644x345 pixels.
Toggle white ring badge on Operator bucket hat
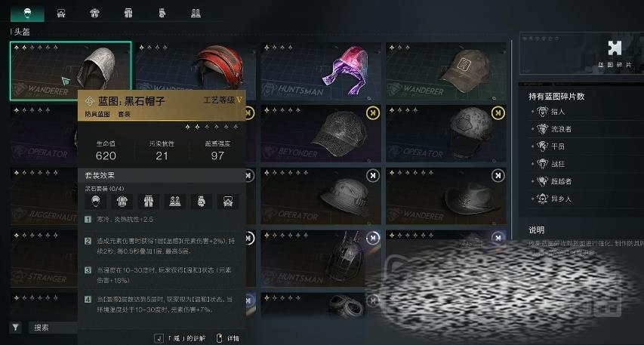tap(373, 176)
